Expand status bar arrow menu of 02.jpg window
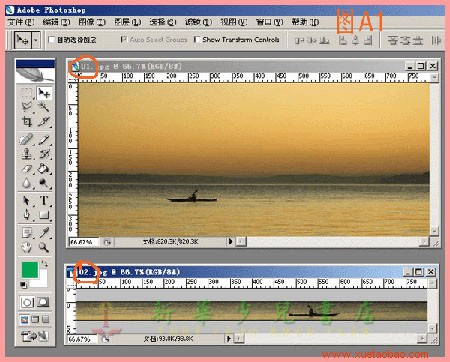 coord(228,339)
